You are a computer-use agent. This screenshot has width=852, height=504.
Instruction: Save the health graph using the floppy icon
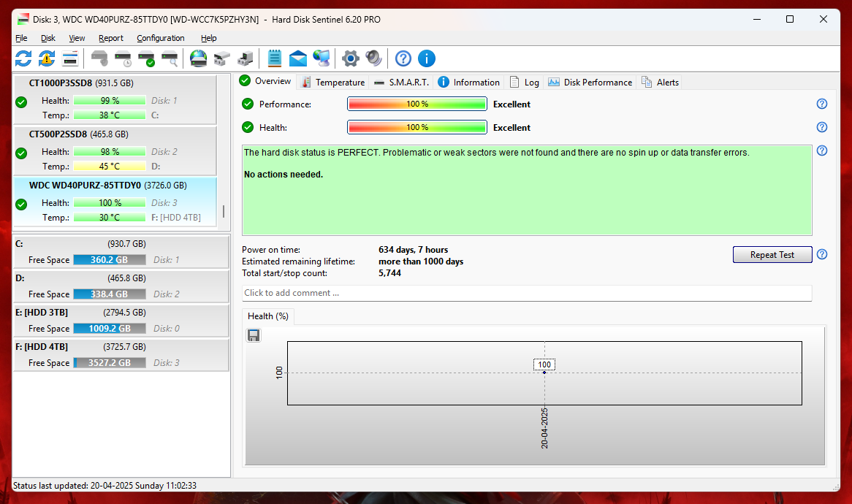point(254,335)
